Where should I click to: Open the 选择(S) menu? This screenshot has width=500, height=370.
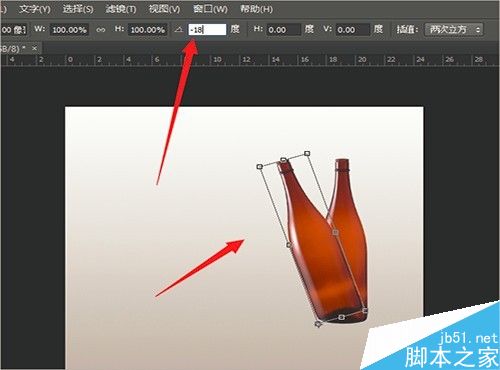click(x=78, y=9)
